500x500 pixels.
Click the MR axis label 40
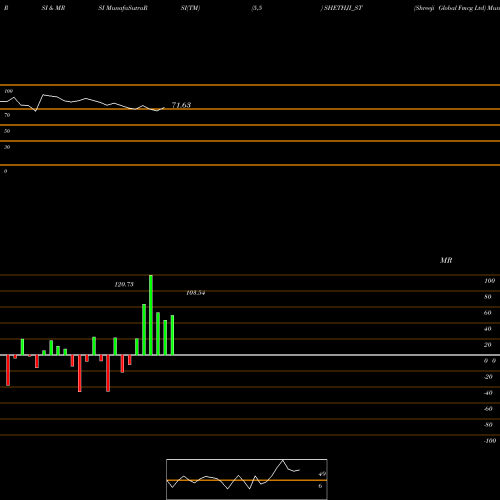(x=488, y=329)
